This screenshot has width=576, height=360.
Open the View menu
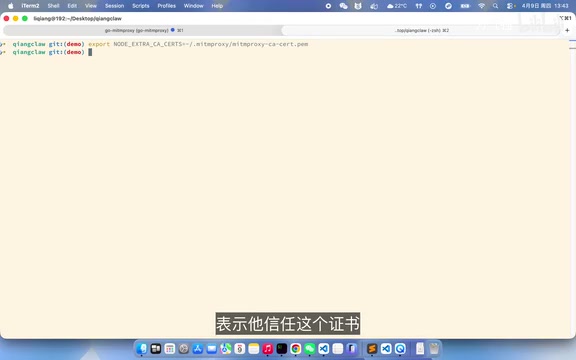point(91,6)
